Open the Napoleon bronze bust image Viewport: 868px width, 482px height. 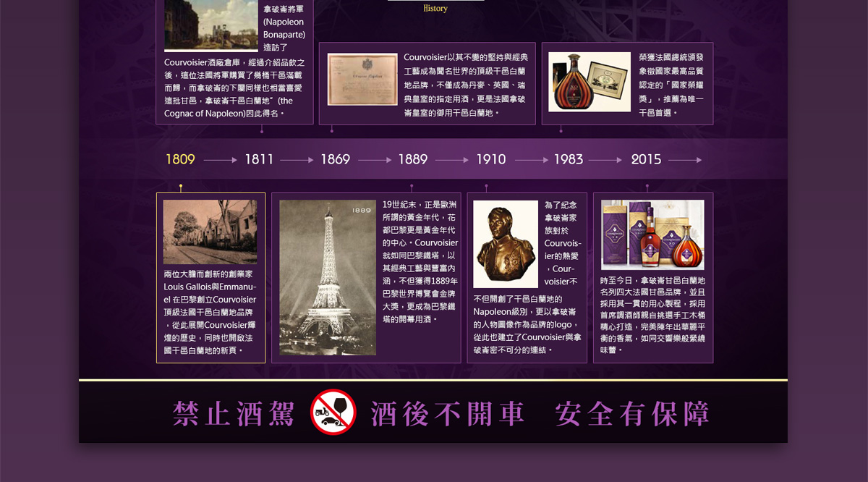(x=506, y=244)
